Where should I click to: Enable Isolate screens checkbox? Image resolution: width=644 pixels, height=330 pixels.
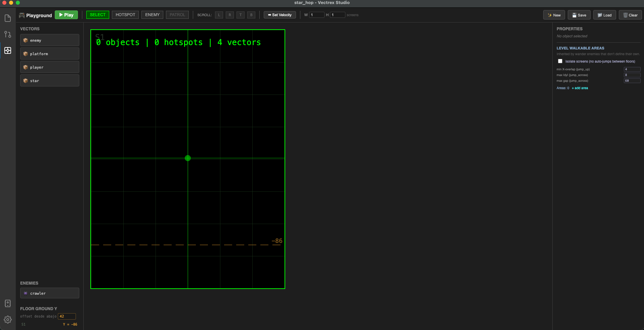[x=560, y=61]
